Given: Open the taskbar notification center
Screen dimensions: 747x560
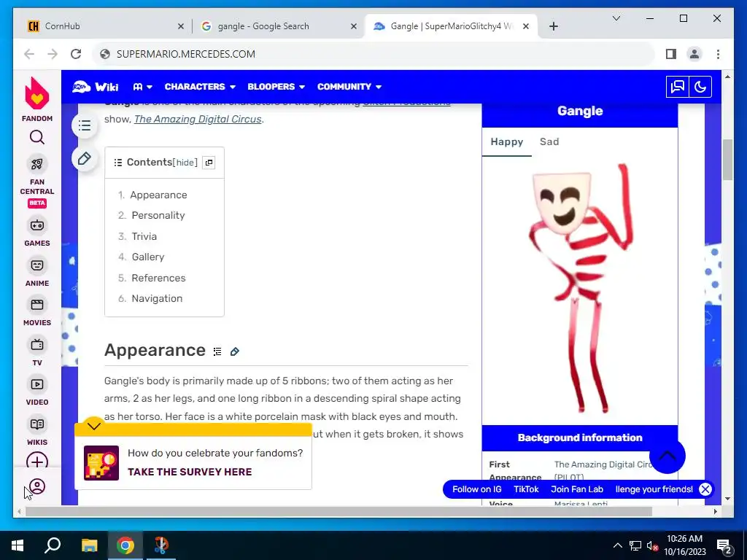Looking at the screenshot, I should pyautogui.click(x=724, y=545).
